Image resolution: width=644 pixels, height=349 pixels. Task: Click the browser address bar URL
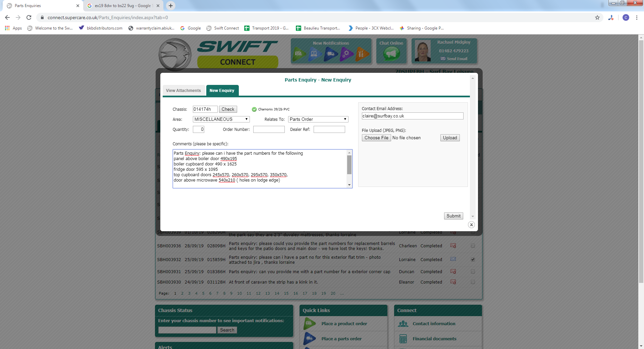(108, 17)
